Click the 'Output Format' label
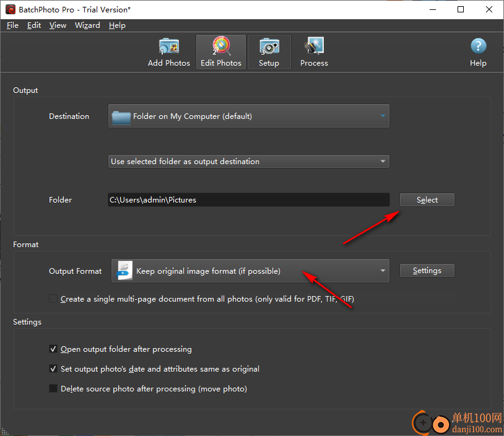504x436 pixels. point(75,271)
